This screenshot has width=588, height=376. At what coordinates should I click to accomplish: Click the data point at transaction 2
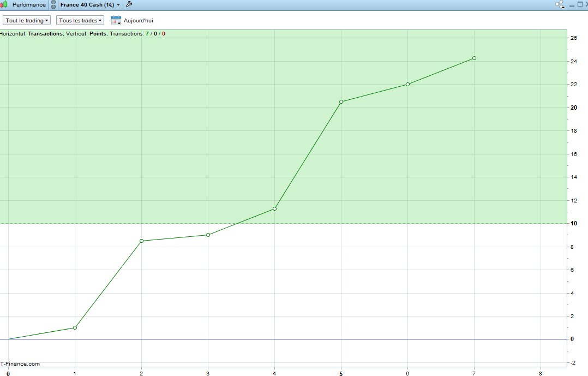141,241
